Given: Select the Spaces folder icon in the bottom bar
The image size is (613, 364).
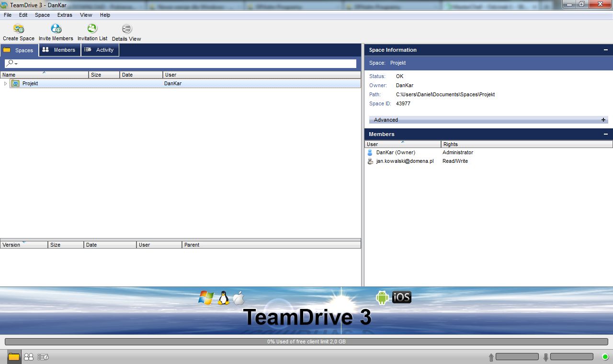Looking at the screenshot, I should 13,356.
